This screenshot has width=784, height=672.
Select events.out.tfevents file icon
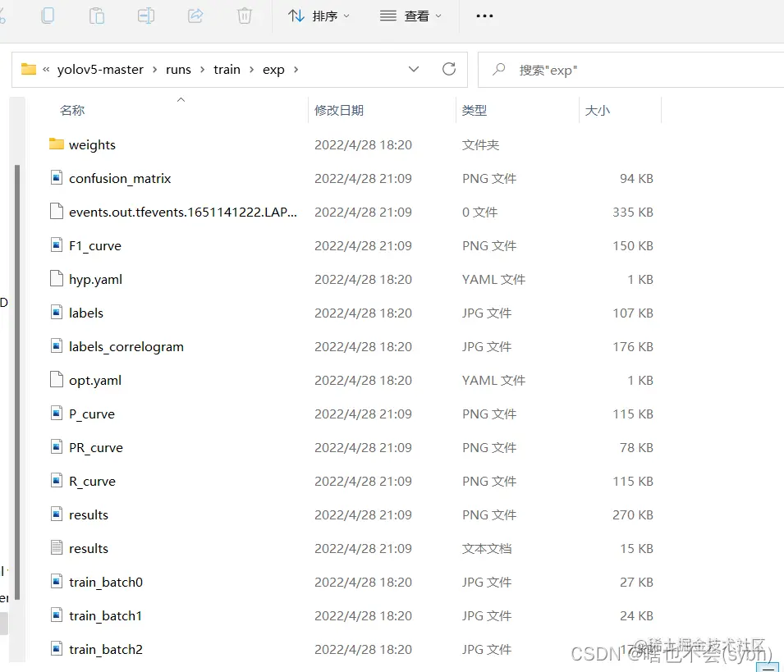57,211
